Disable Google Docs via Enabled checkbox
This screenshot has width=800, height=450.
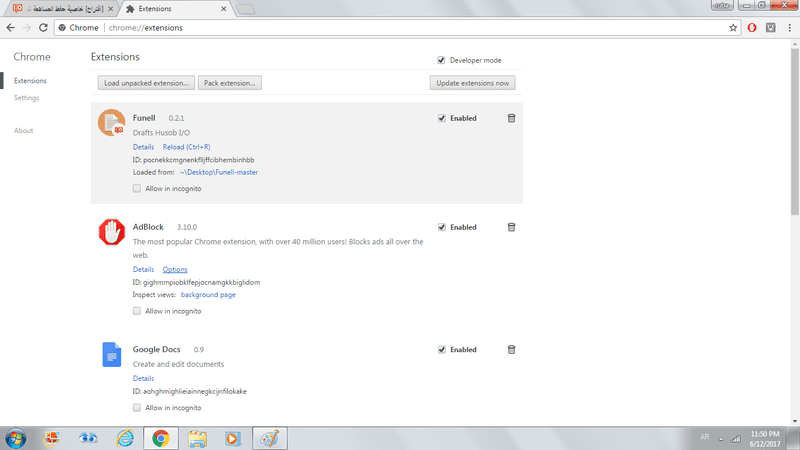pos(442,349)
